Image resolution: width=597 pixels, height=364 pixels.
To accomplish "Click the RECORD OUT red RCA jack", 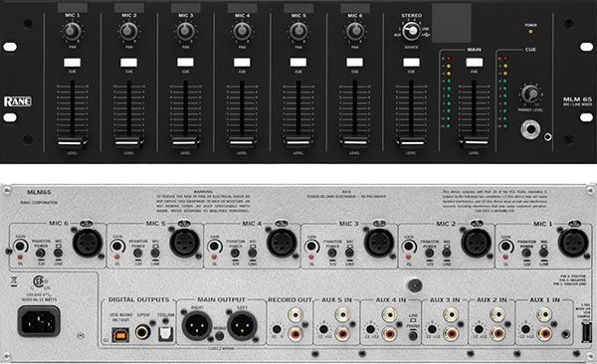I will pos(296,334).
